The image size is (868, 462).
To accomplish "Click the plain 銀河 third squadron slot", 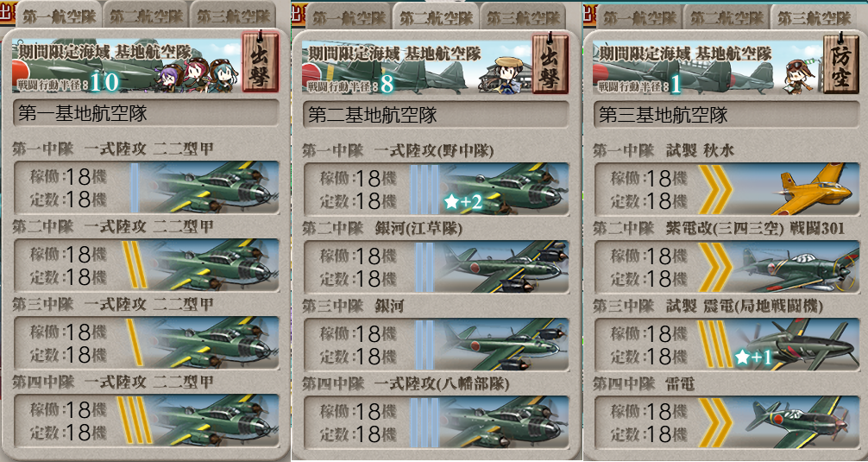I will tap(437, 344).
